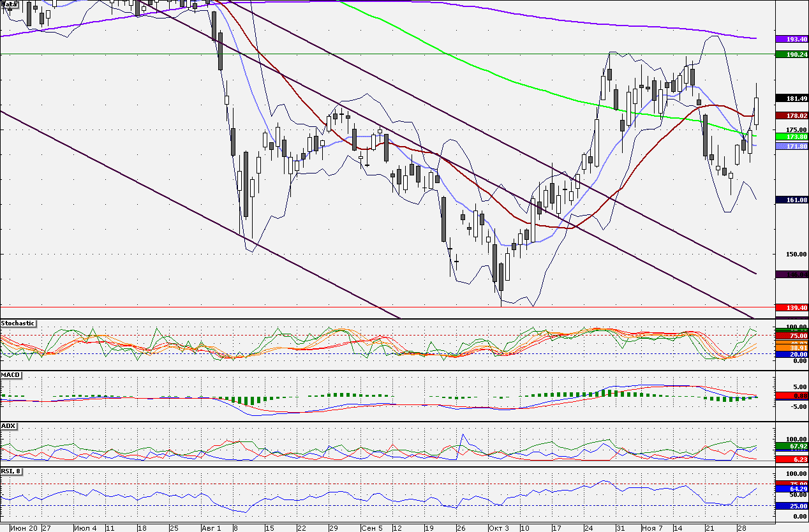The image size is (809, 532).
Task: Select the RSI 64.29 value tag
Action: 791,489
